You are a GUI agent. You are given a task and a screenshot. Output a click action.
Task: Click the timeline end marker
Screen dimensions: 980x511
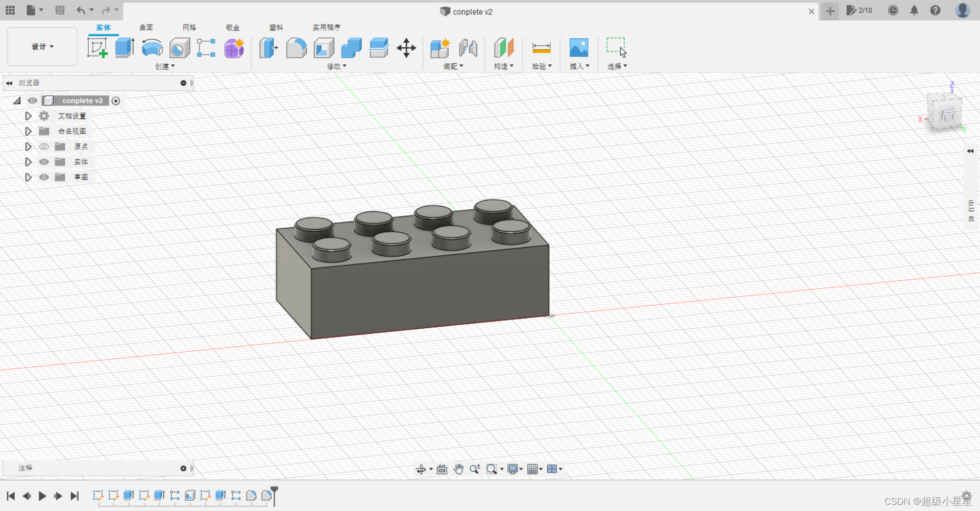point(274,496)
